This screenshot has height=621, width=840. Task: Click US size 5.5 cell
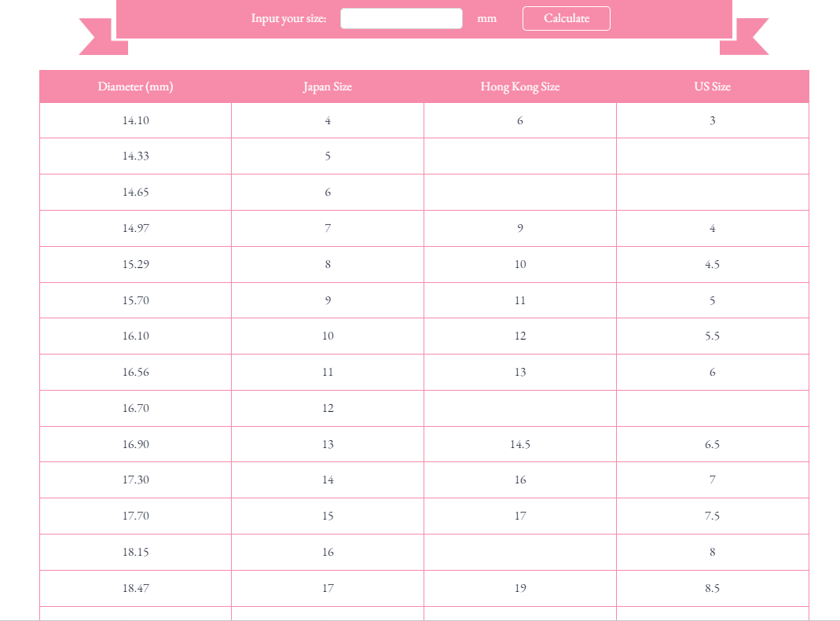coord(713,336)
